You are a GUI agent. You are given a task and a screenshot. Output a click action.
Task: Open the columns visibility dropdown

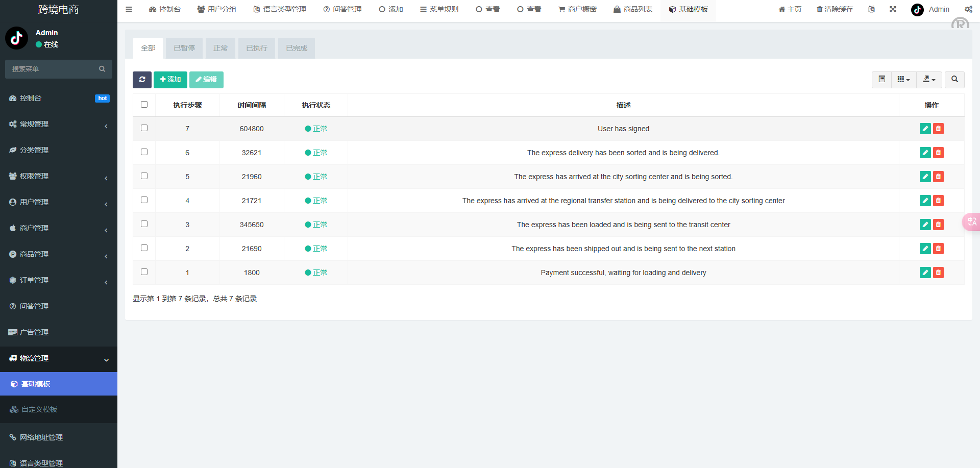903,80
